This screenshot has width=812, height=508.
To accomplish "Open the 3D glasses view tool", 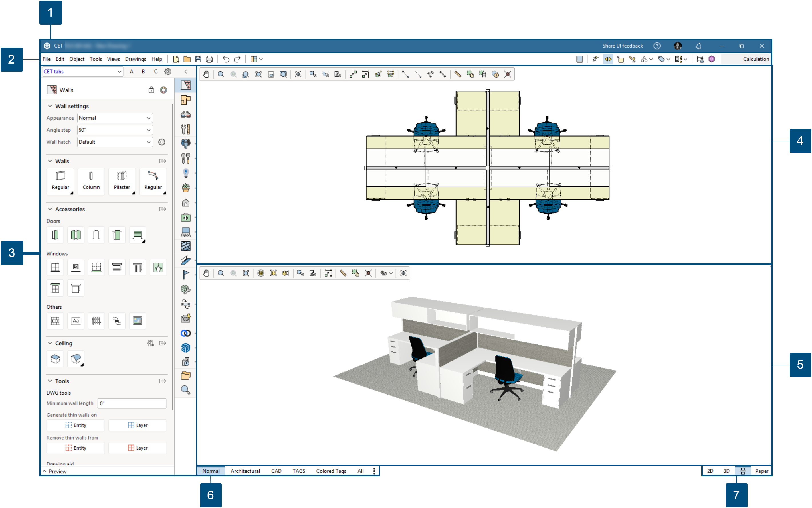I will click(x=186, y=115).
